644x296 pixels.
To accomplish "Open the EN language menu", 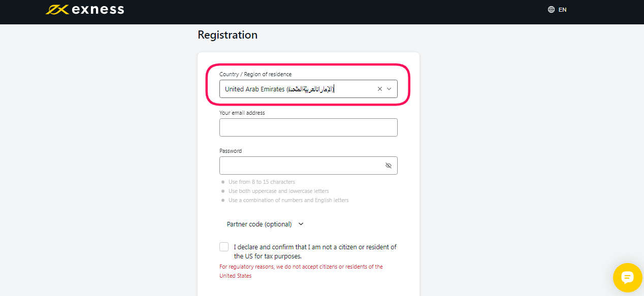I will pyautogui.click(x=562, y=10).
